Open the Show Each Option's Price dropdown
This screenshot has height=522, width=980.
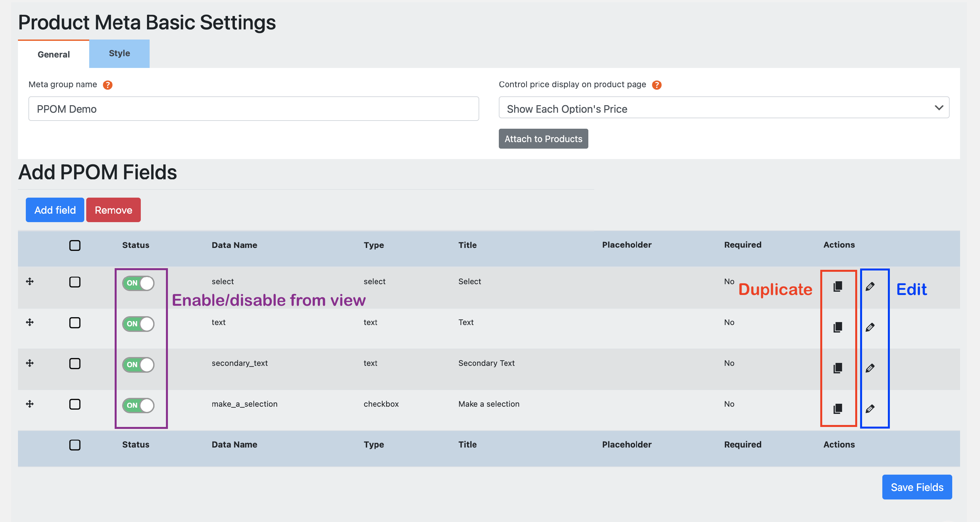tap(724, 108)
